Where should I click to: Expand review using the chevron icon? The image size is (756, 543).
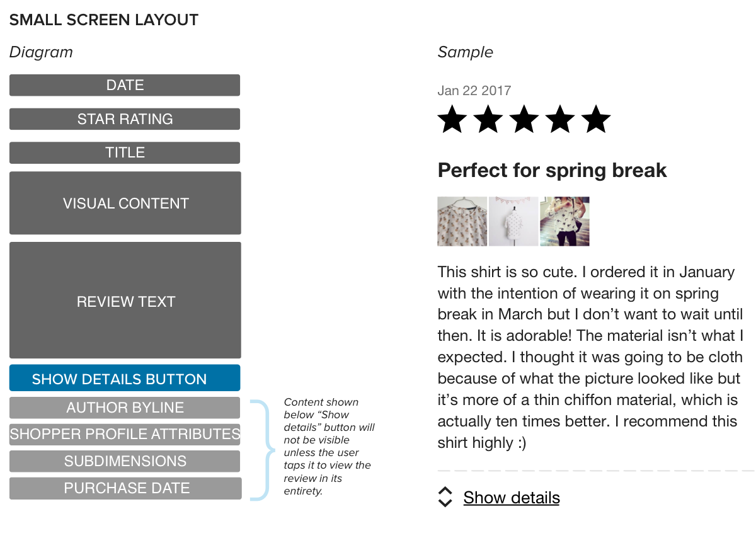(x=445, y=497)
